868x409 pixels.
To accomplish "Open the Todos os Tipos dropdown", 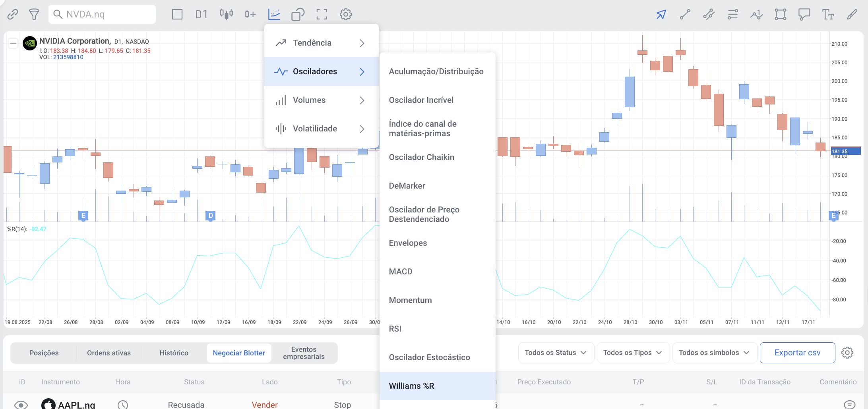I will point(633,353).
